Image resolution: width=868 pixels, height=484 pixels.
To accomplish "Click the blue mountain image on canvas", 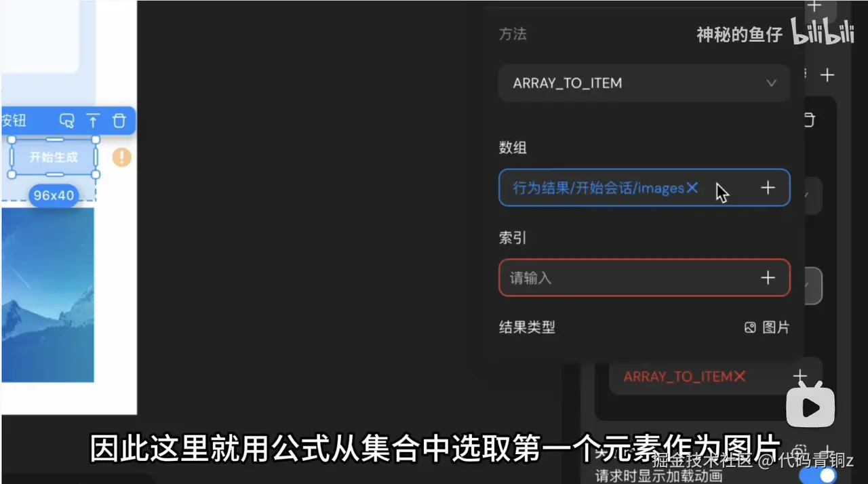I will click(47, 295).
